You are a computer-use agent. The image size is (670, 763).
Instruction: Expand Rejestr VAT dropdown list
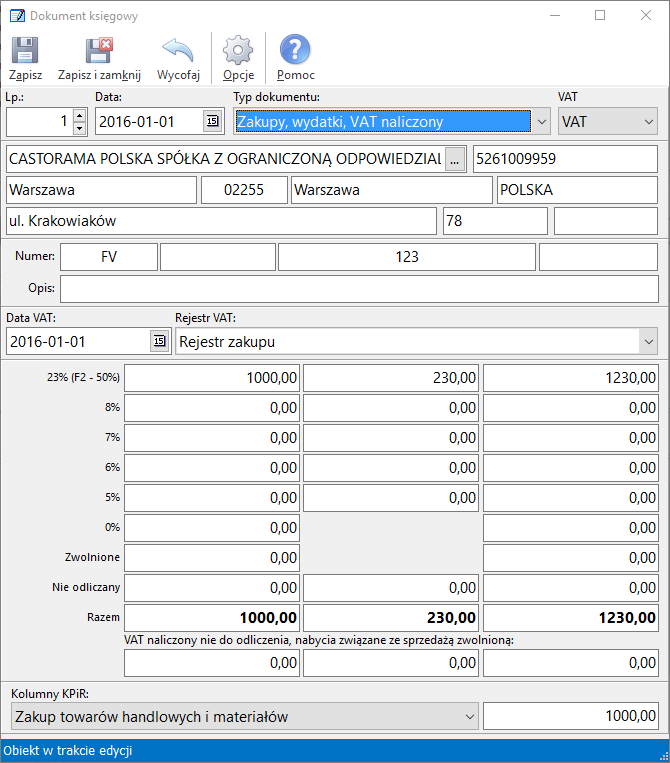click(645, 342)
